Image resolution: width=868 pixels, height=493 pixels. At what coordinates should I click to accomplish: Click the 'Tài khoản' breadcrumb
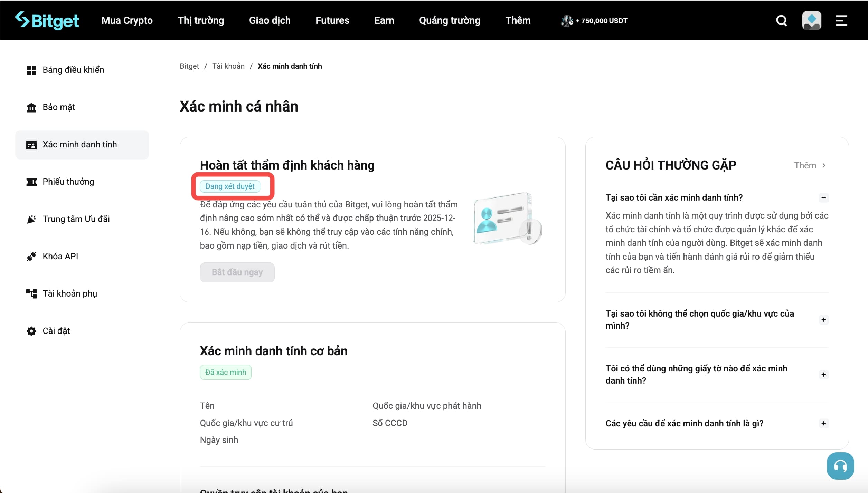click(x=228, y=66)
